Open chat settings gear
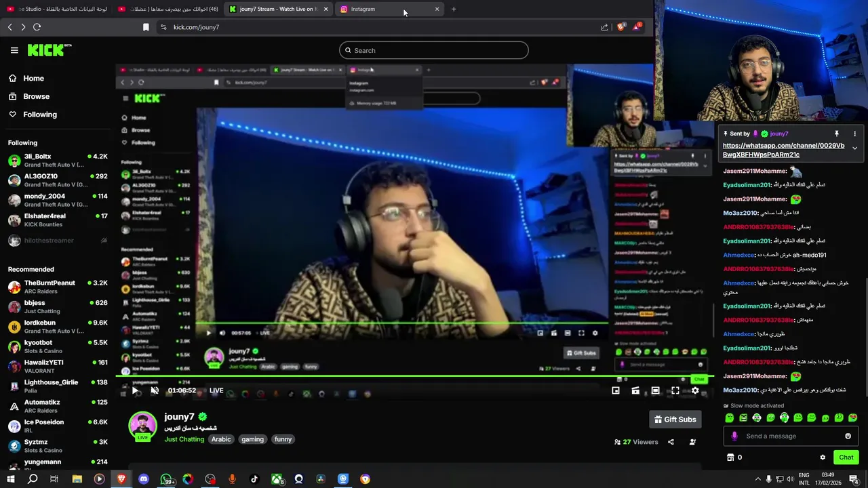The height and width of the screenshot is (488, 868). pyautogui.click(x=823, y=457)
